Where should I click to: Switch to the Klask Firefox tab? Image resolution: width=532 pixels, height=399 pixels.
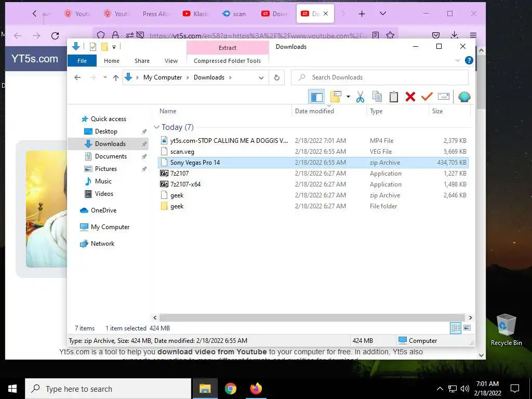(x=196, y=14)
